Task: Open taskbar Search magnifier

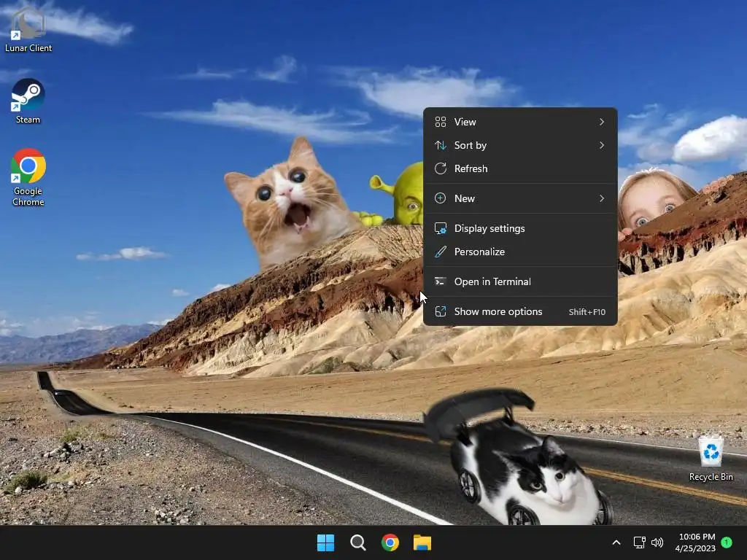Action: click(x=357, y=542)
